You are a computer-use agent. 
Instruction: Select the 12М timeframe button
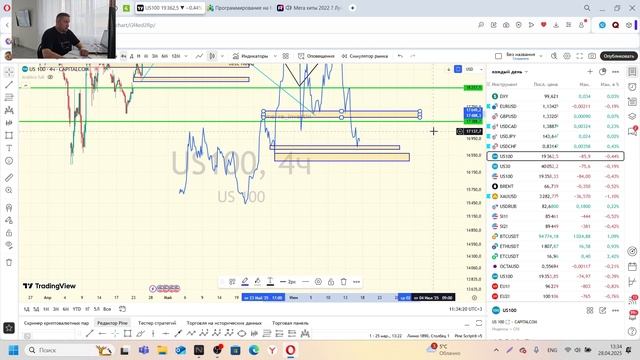click(176, 56)
